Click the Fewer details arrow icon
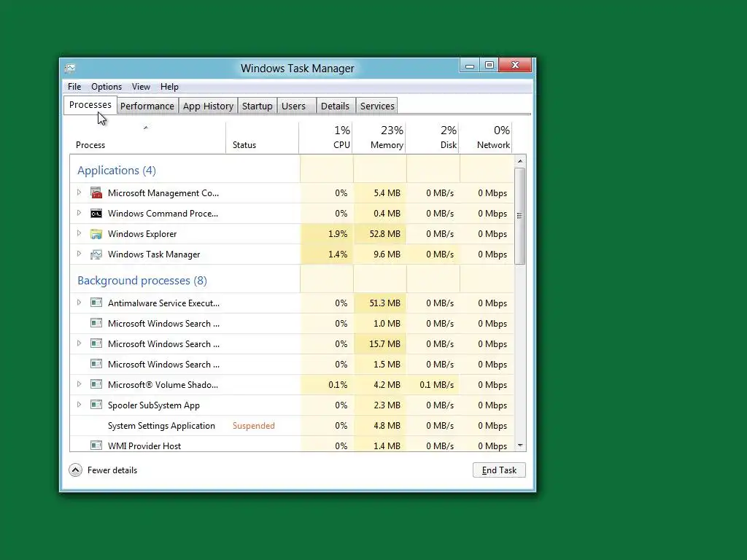Screen dimensions: 747x560 [x=75, y=470]
